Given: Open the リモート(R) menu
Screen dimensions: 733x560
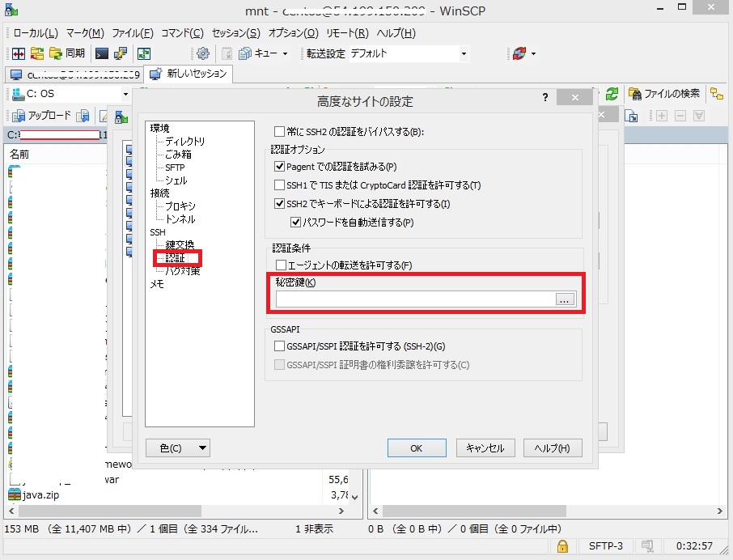Looking at the screenshot, I should pos(347,33).
